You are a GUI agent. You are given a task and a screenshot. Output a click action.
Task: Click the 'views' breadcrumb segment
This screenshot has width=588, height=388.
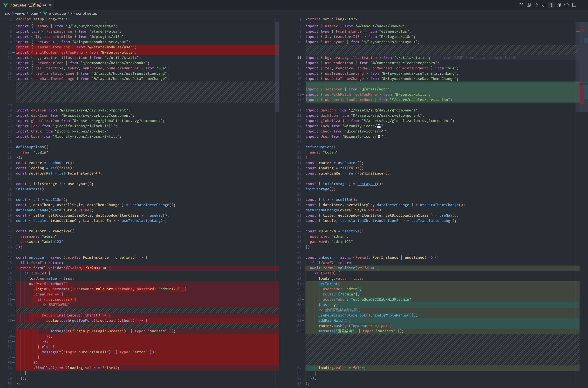tap(20, 13)
